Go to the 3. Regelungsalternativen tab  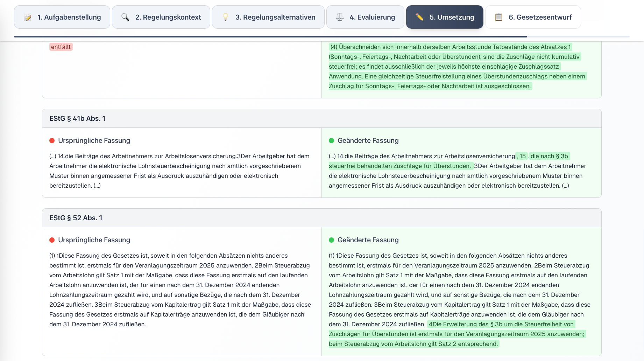pos(268,17)
